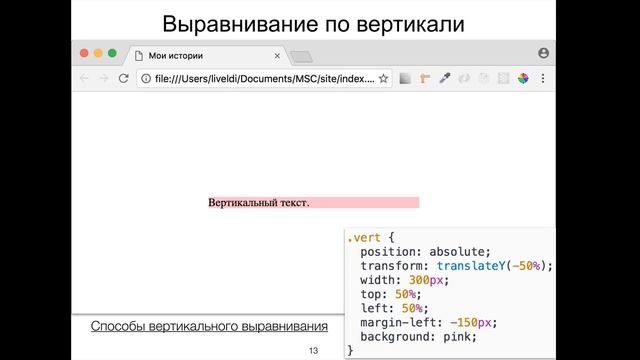640x360 pixels.
Task: Click the green fullscreen window button
Action: point(112,53)
